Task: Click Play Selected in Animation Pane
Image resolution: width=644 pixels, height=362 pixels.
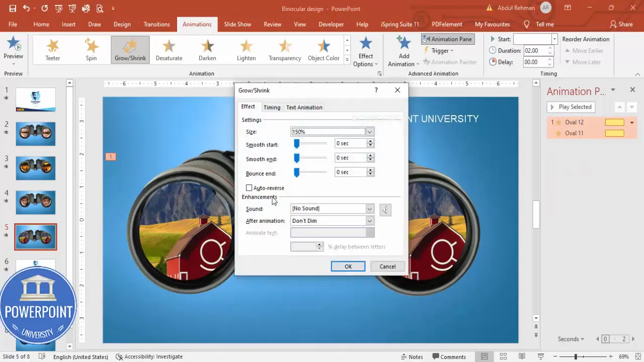Action: (571, 107)
